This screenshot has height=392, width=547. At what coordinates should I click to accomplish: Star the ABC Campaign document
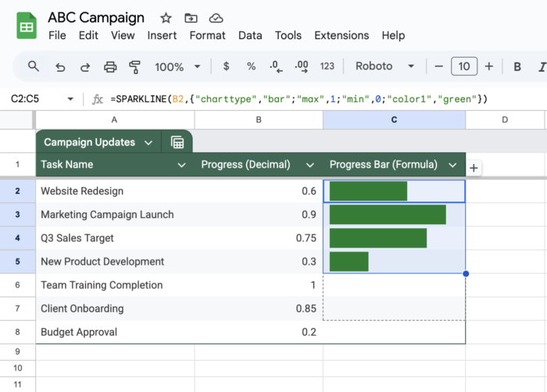(x=166, y=18)
